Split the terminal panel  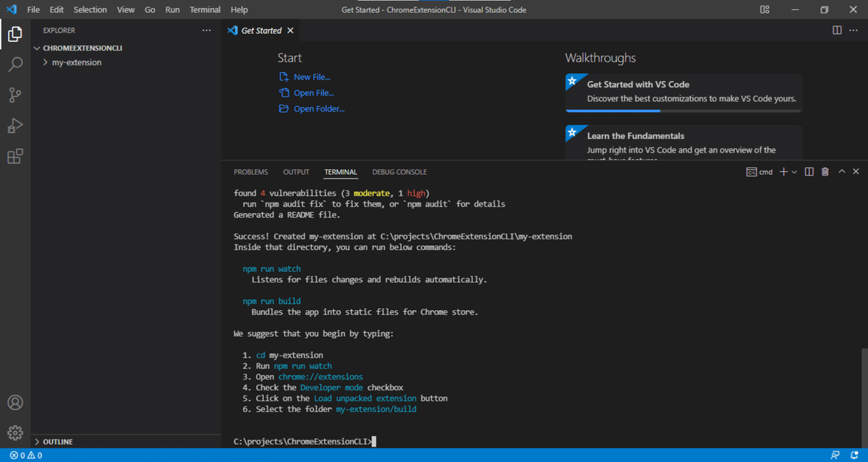point(809,171)
